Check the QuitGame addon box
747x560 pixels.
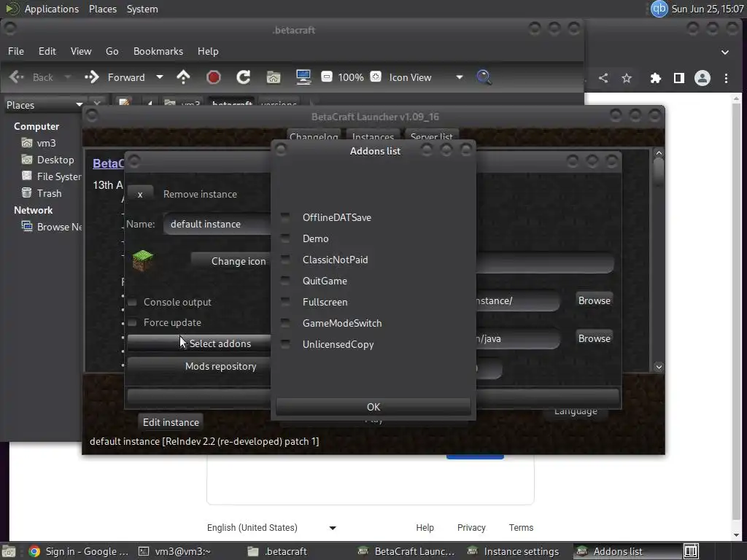point(285,281)
